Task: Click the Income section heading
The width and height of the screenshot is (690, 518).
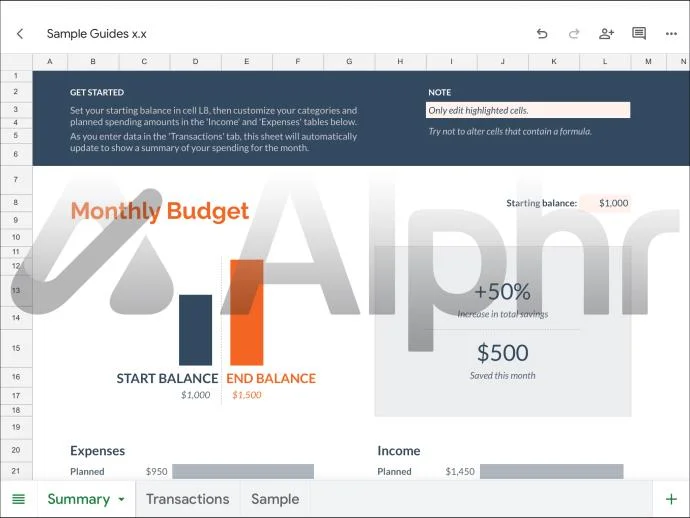Action: coord(399,451)
